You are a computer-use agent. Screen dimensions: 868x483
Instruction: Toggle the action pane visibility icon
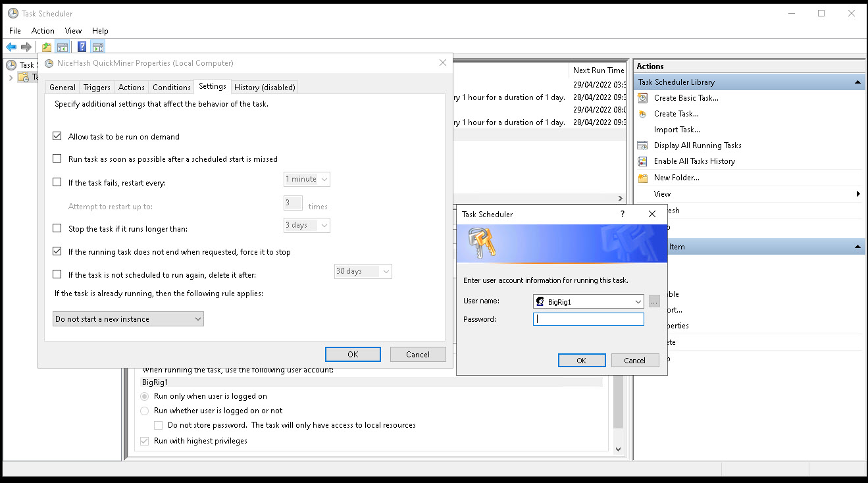(97, 46)
